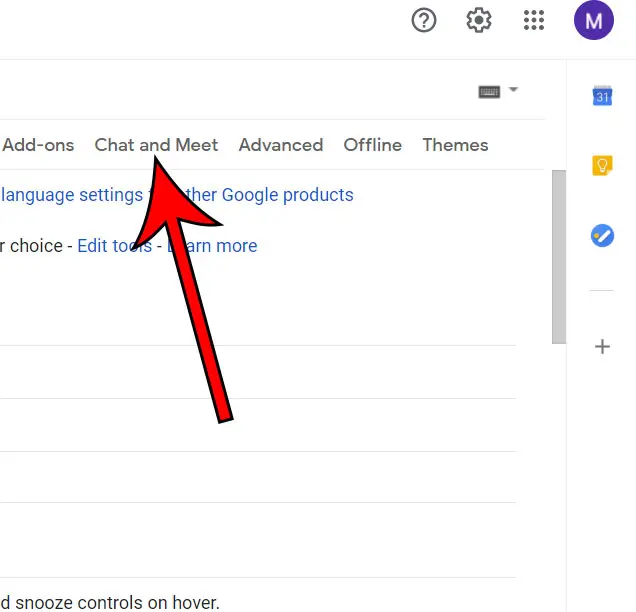Open Google Tasks side panel
This screenshot has height=612, width=636.
click(x=602, y=235)
